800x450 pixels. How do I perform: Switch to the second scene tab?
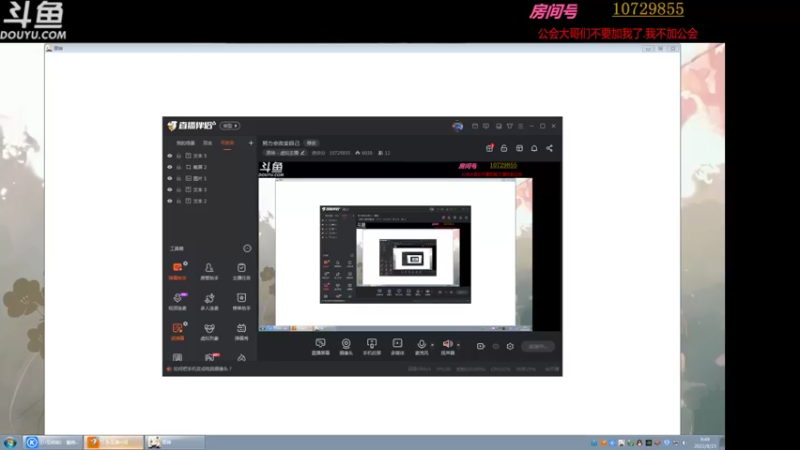click(207, 143)
